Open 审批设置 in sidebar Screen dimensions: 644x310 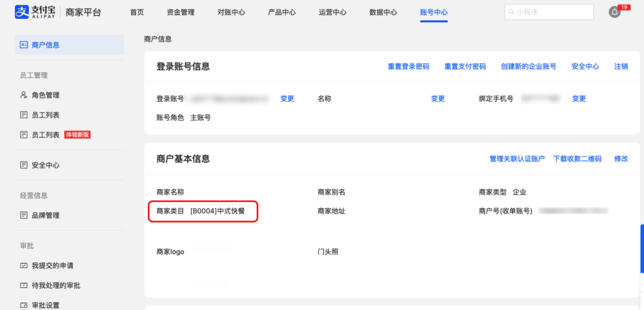point(45,305)
